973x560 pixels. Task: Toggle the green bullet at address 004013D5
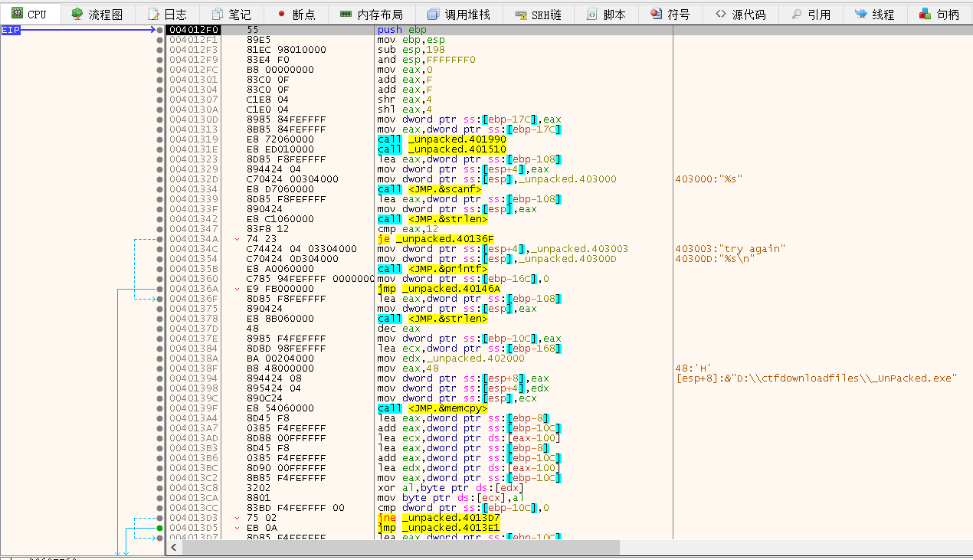point(159,528)
